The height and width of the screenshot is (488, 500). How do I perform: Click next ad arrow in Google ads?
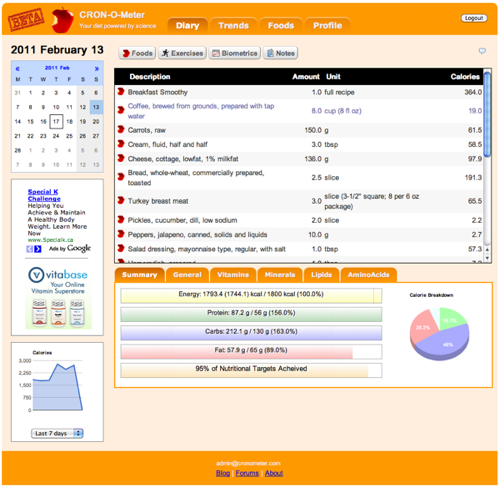38,249
